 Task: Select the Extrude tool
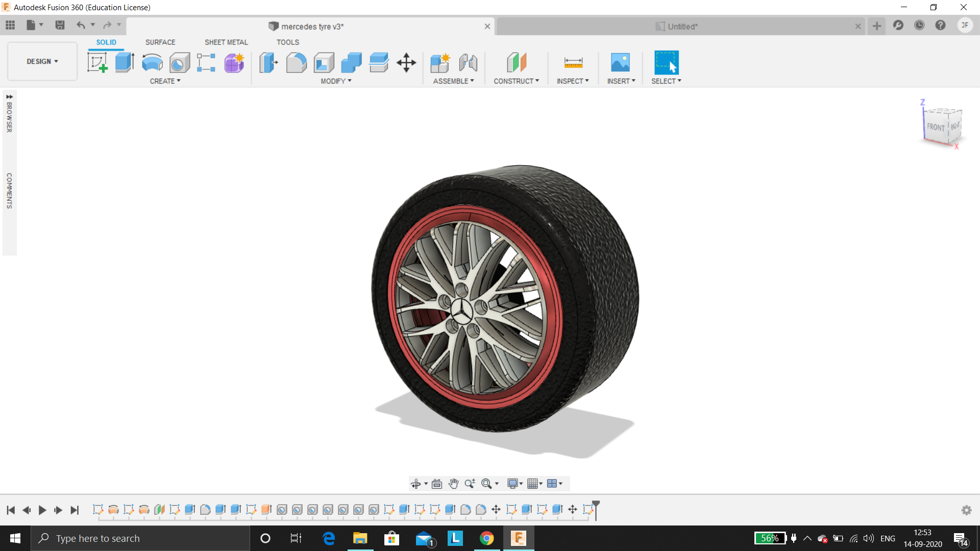(125, 63)
